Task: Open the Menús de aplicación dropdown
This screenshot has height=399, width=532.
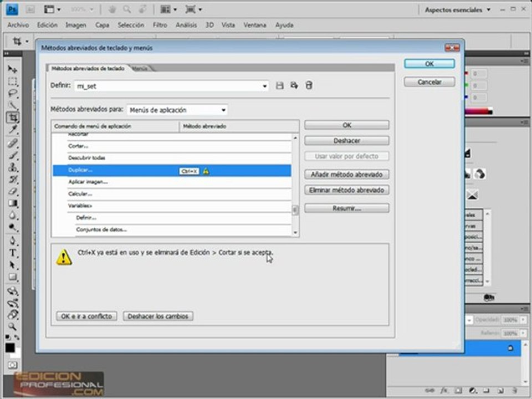Action: click(177, 110)
